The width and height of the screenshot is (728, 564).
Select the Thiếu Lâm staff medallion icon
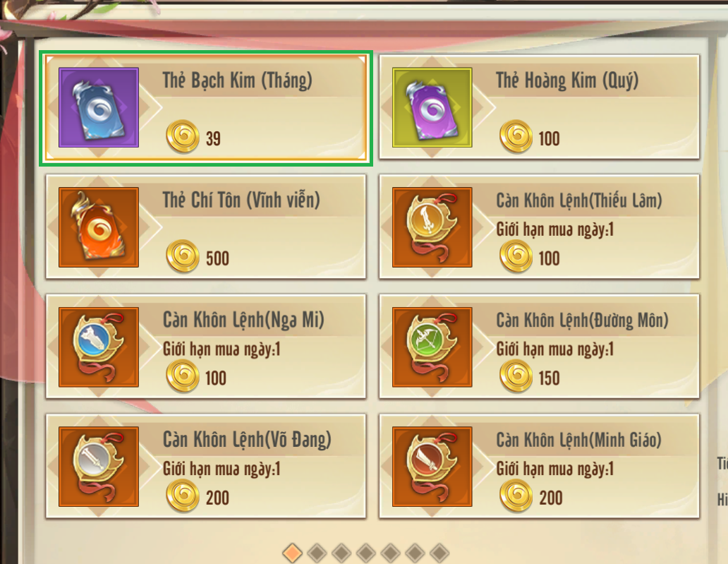432,227
